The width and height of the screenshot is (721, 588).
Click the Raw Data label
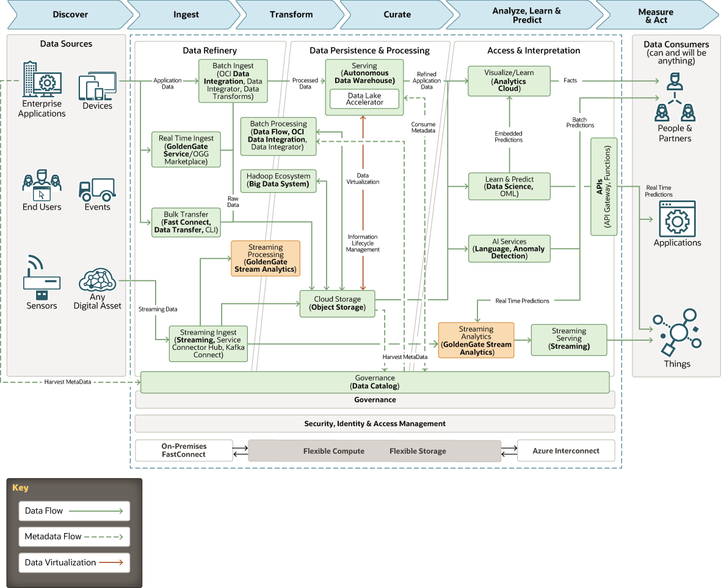pos(233,202)
